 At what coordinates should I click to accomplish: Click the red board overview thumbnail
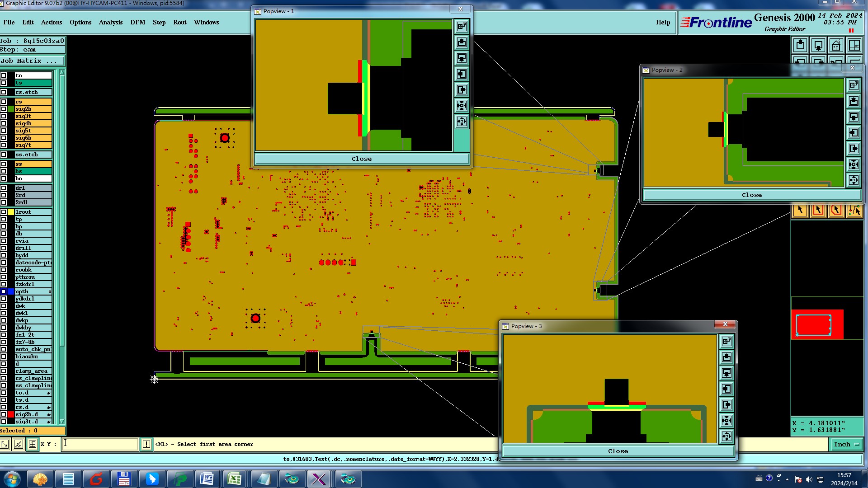[x=816, y=324]
